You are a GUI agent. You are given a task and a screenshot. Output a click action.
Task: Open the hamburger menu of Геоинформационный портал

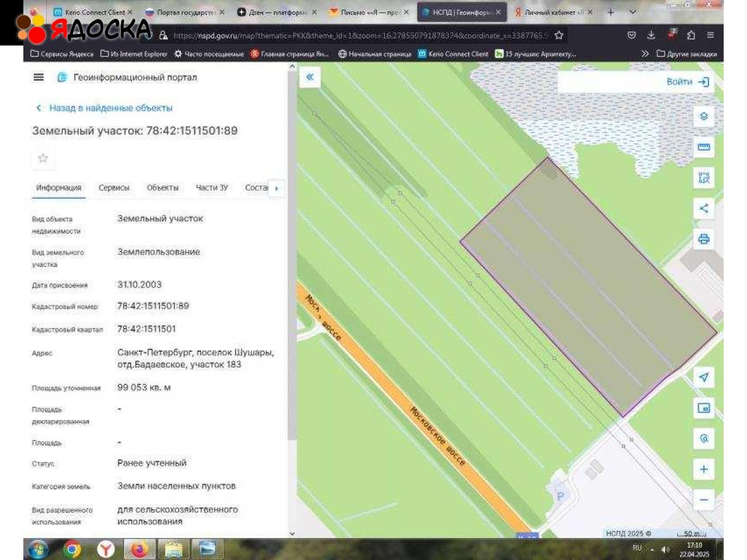pos(39,77)
